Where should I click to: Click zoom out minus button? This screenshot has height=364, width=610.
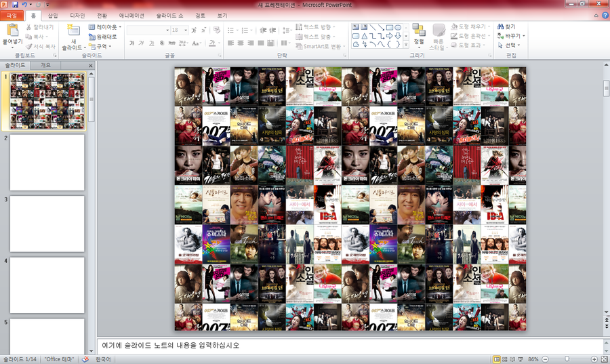pos(546,359)
